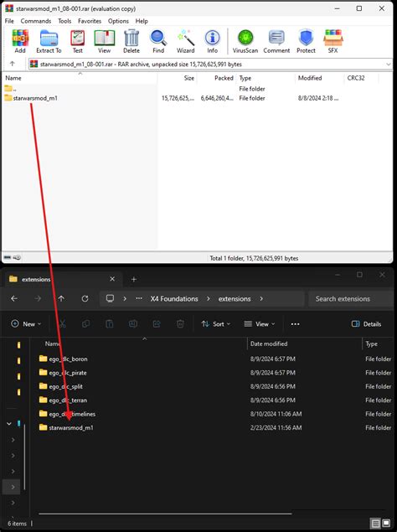Open the Commands menu
The width and height of the screenshot is (397, 532).
pyautogui.click(x=36, y=21)
